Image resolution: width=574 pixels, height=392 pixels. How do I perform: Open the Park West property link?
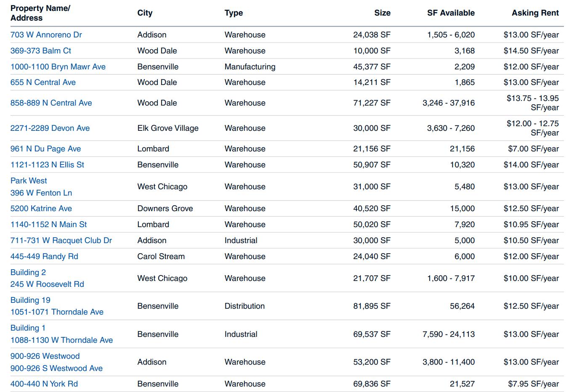click(x=29, y=181)
